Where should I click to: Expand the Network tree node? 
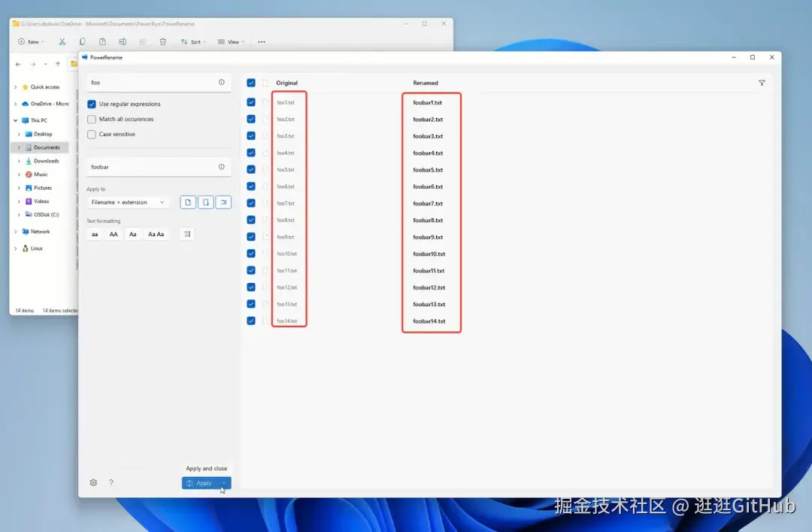(16, 232)
